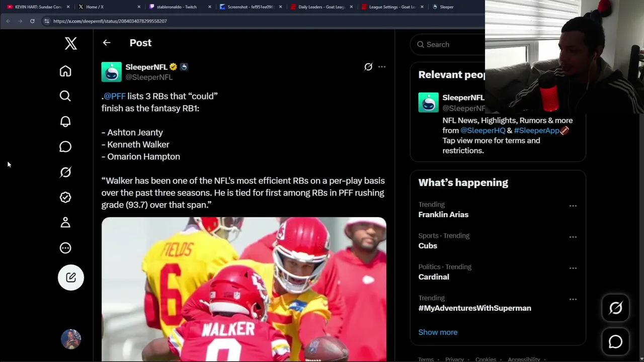Screen dimensions: 644x362
Task: Click the SleeperNFL author name on the post
Action: 146,67
